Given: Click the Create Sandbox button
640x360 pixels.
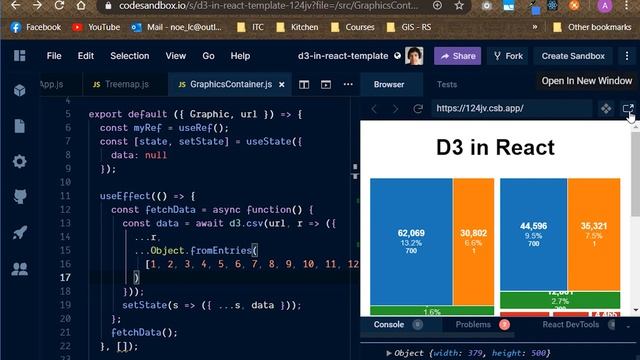Looking at the screenshot, I should (x=573, y=56).
